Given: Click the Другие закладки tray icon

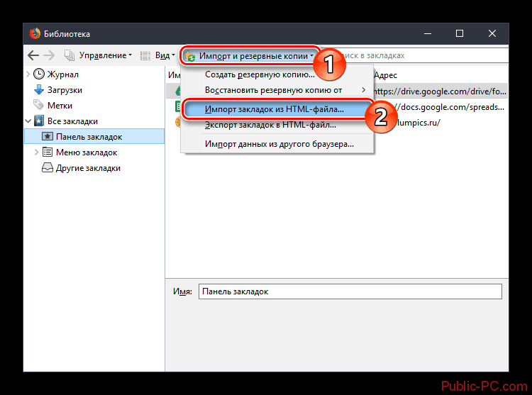Looking at the screenshot, I should (x=47, y=167).
